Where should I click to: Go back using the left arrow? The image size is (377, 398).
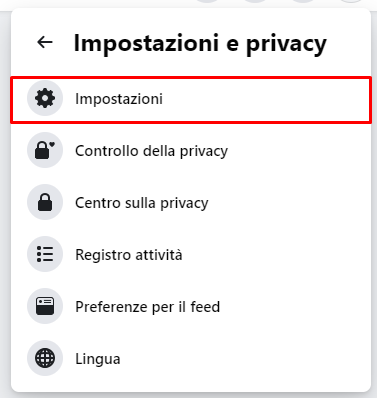(x=45, y=42)
